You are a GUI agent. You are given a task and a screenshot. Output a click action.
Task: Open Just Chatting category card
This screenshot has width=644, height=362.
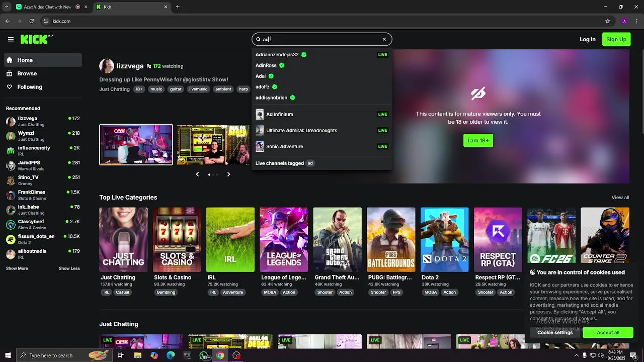pyautogui.click(x=123, y=239)
